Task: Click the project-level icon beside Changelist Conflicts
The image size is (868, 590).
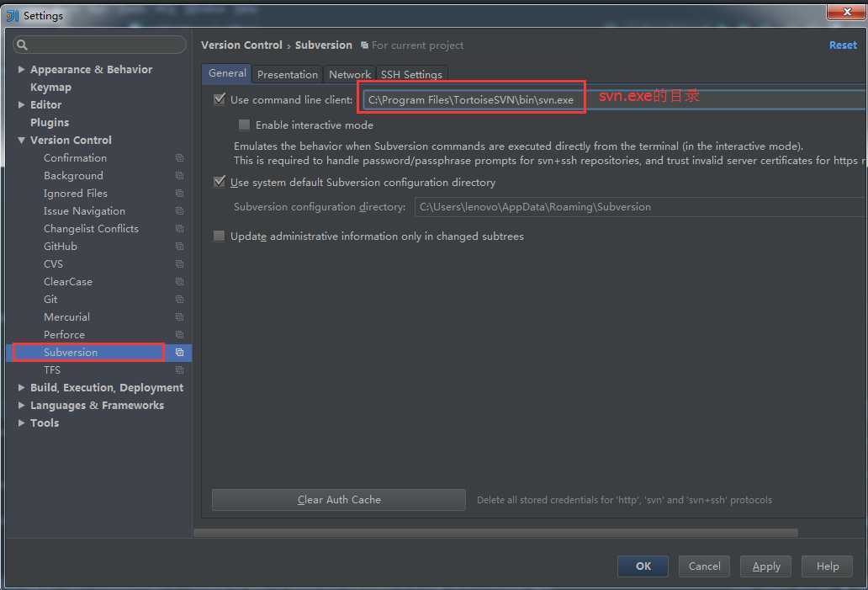Action: [x=179, y=229]
